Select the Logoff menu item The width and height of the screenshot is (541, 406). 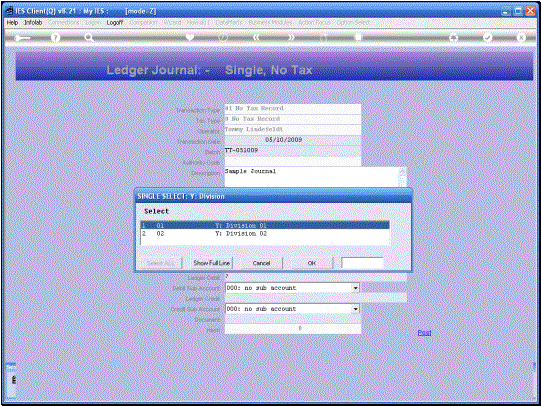[115, 22]
